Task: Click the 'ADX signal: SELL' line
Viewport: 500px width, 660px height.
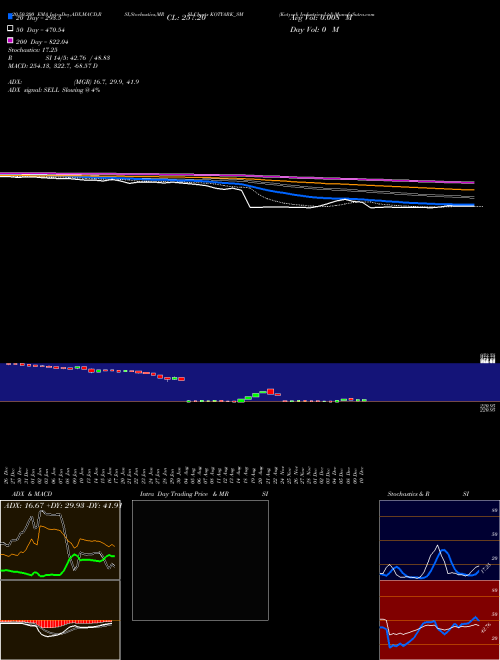Action: tap(54, 90)
